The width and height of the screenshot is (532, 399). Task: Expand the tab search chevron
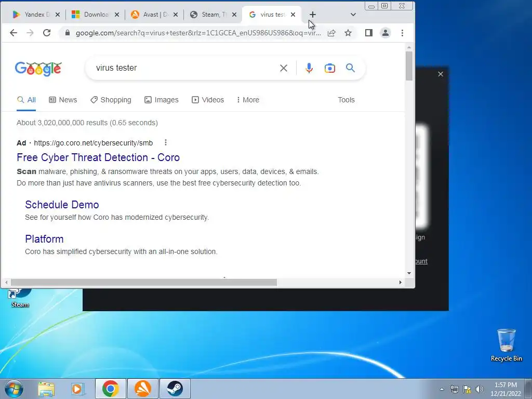[x=353, y=15]
